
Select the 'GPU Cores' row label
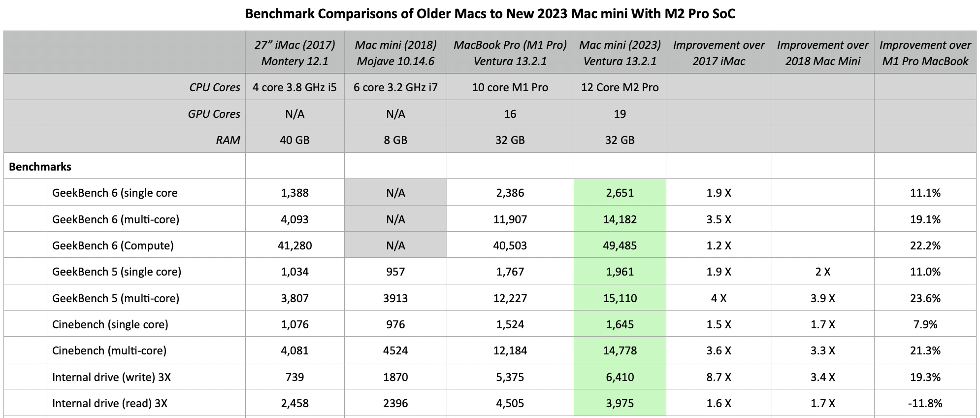click(x=214, y=114)
